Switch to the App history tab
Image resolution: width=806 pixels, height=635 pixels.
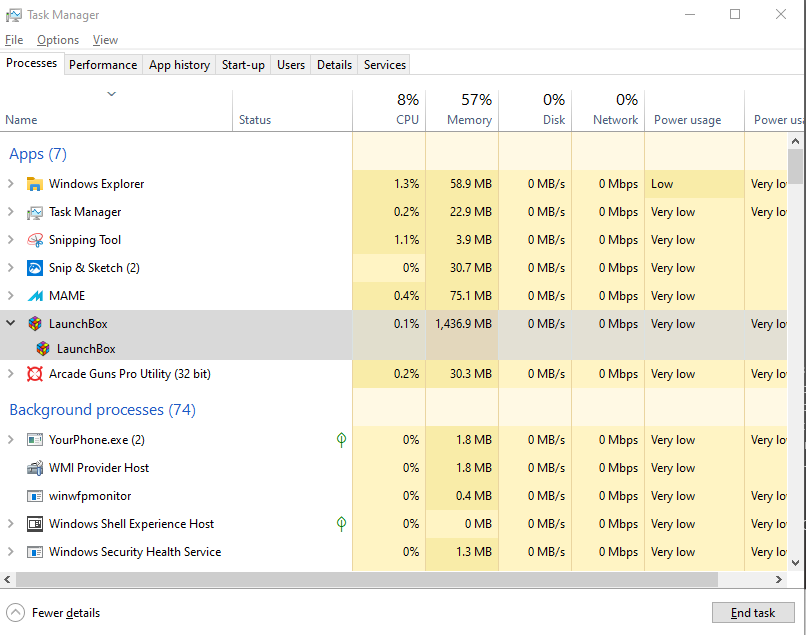(x=179, y=65)
